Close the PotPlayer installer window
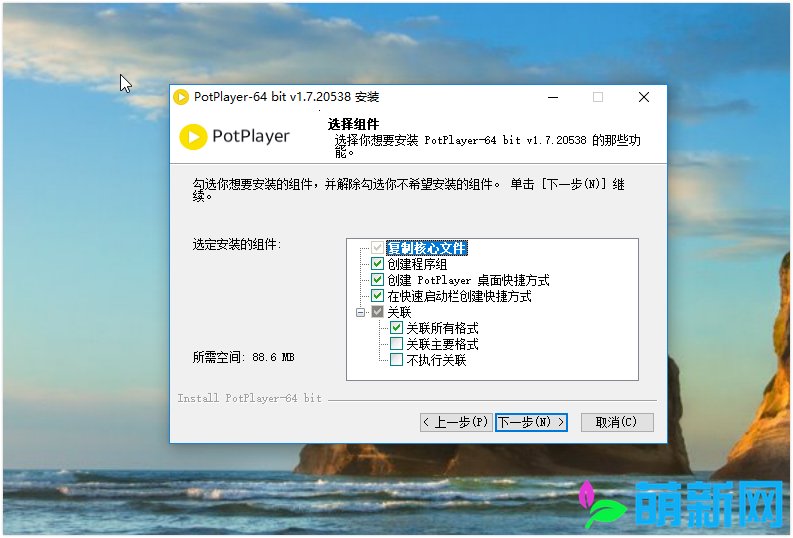The width and height of the screenshot is (793, 538). [x=644, y=97]
